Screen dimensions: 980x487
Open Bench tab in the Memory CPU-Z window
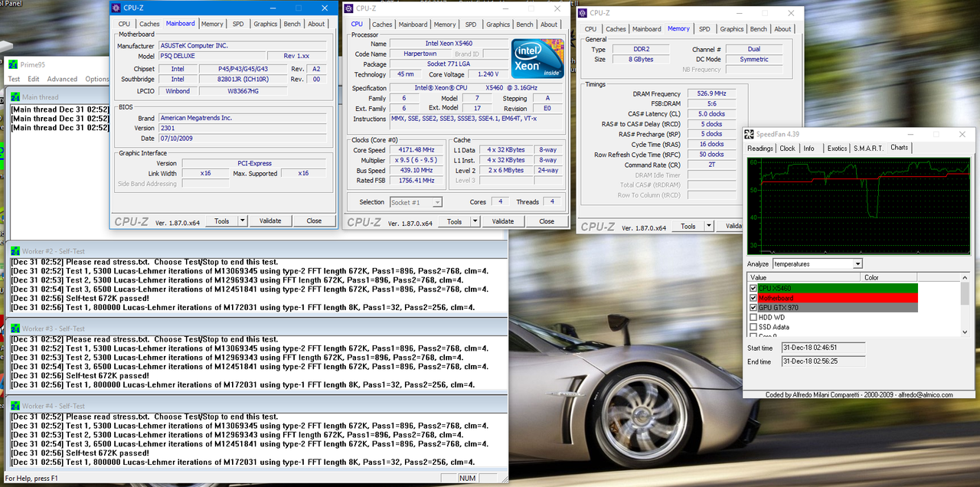point(758,29)
